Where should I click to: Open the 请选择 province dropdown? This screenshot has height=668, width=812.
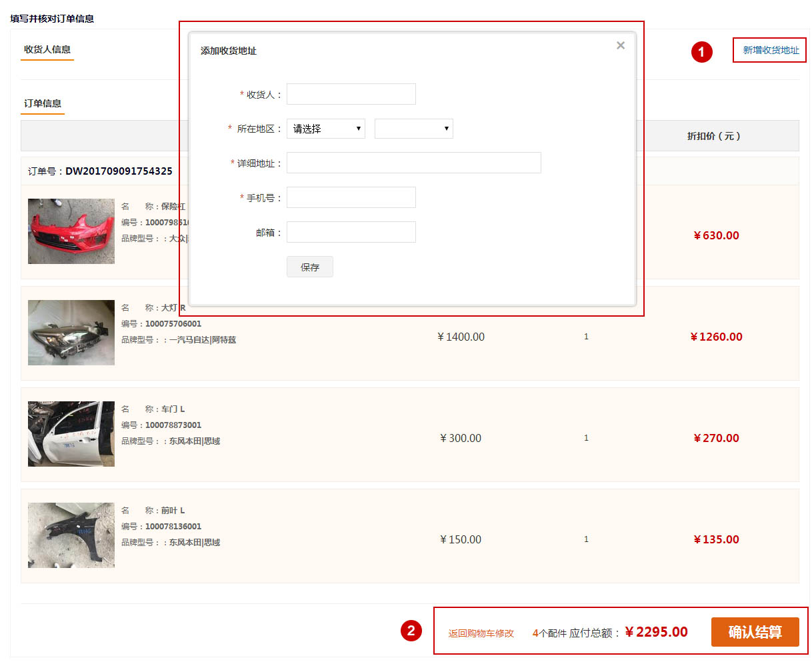coord(325,129)
